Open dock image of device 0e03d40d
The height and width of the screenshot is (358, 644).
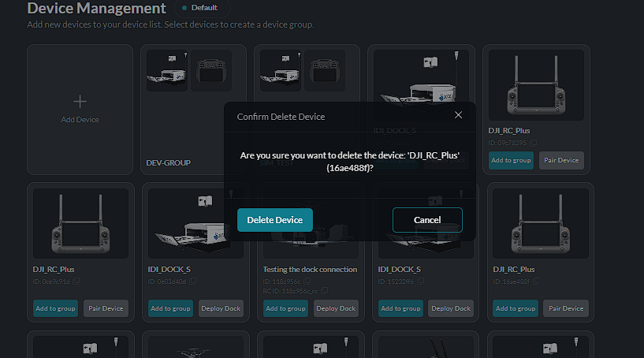(195, 223)
